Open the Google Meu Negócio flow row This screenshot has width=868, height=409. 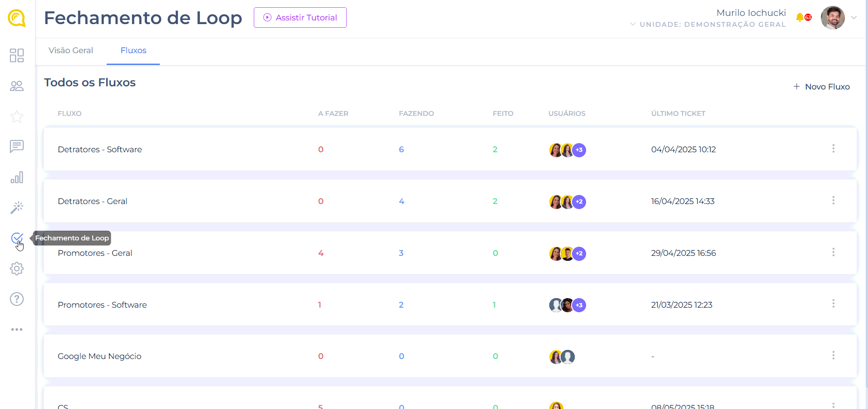coord(99,356)
